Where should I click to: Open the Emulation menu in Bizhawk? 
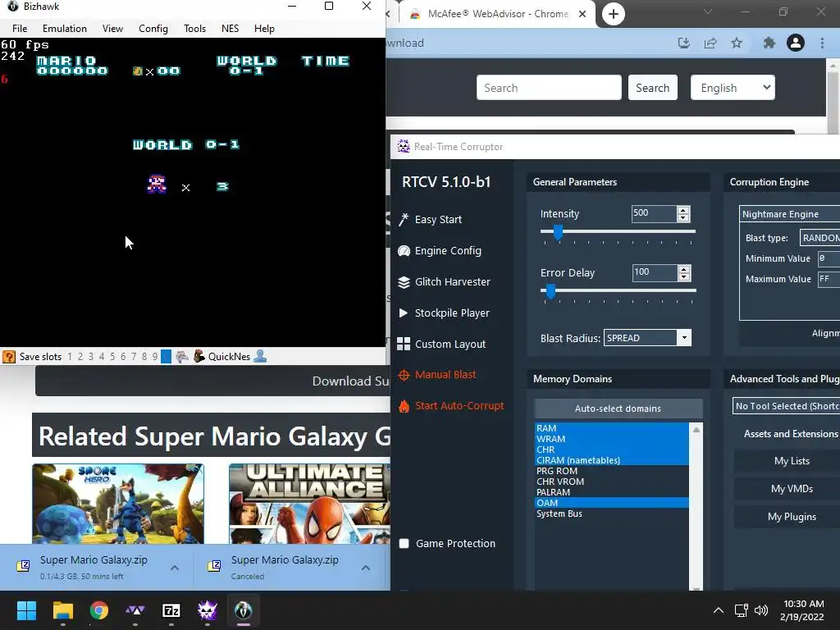[64, 29]
